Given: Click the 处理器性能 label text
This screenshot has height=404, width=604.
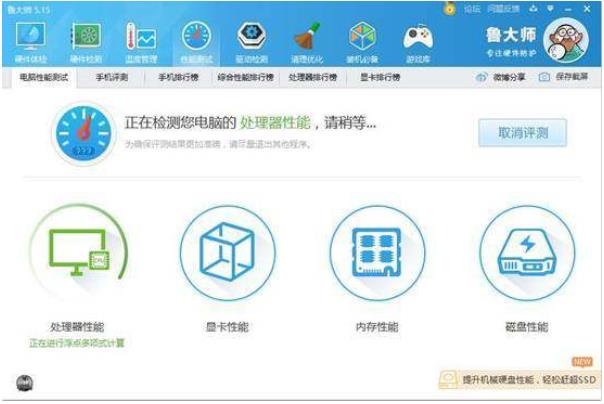Looking at the screenshot, I should point(77,327).
